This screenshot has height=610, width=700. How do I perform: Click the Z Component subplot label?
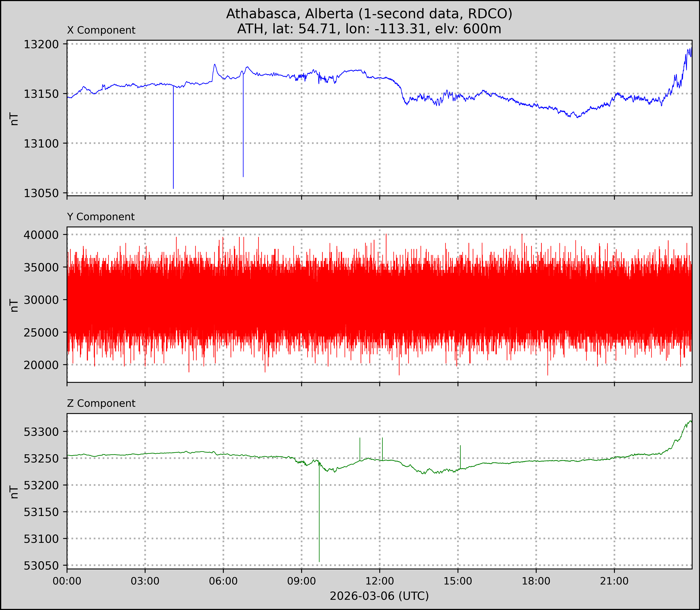(x=101, y=403)
